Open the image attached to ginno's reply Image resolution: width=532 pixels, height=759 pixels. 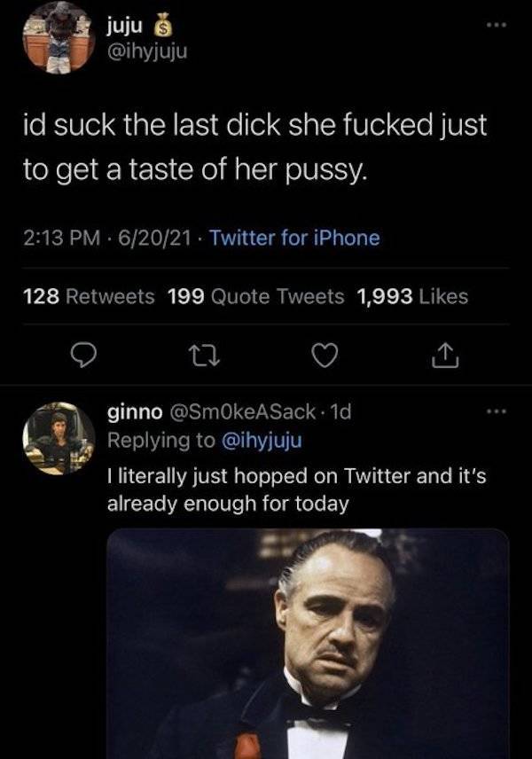click(308, 643)
